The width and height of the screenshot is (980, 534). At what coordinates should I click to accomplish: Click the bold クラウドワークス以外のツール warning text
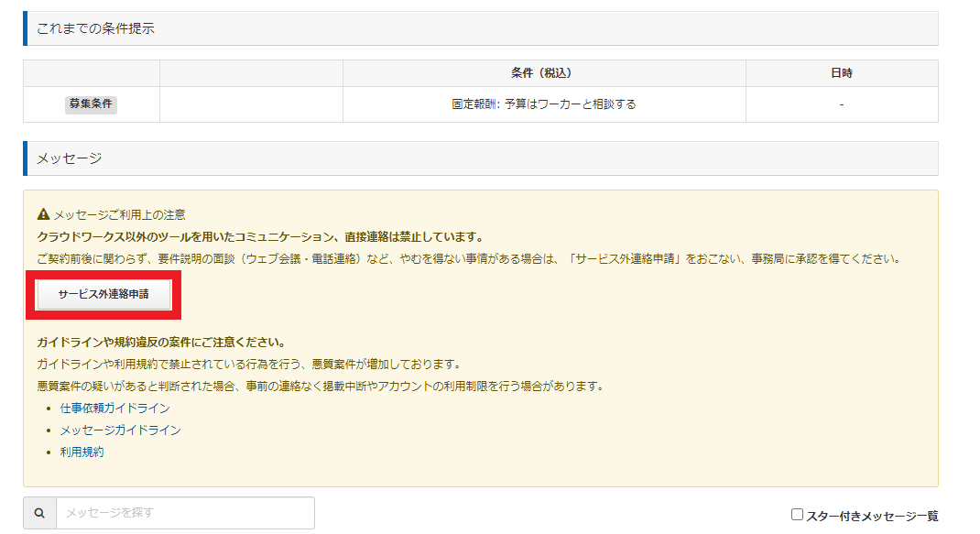point(259,236)
